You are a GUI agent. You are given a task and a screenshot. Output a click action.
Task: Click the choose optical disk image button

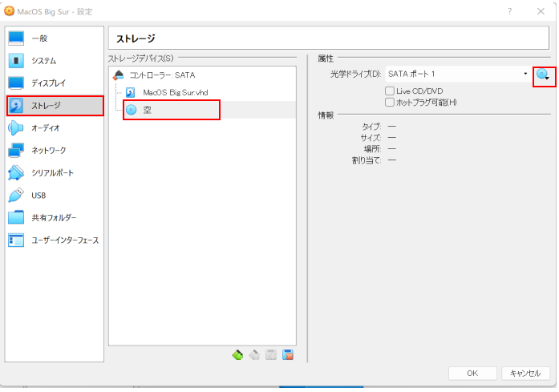tap(543, 75)
